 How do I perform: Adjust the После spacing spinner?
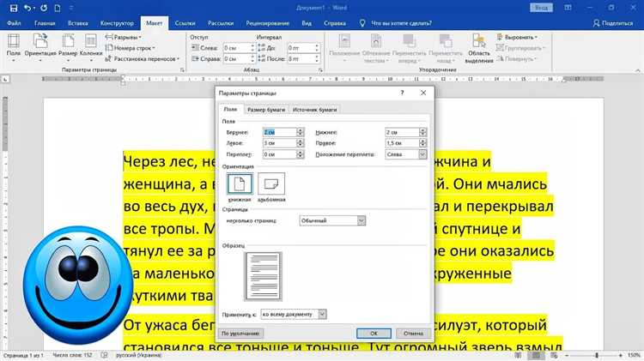[317, 58]
